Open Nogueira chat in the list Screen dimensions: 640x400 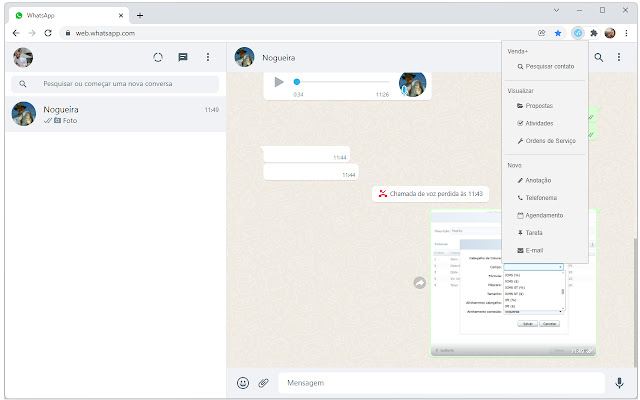(x=116, y=114)
